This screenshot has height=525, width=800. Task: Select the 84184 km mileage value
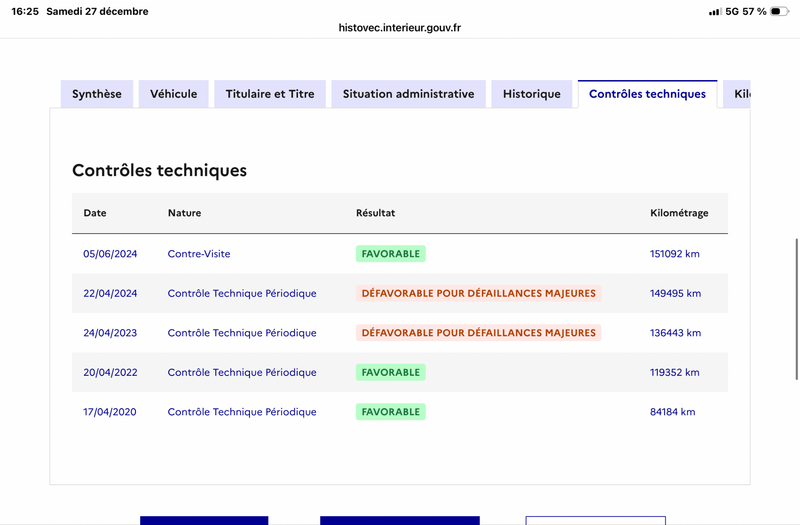(x=672, y=412)
